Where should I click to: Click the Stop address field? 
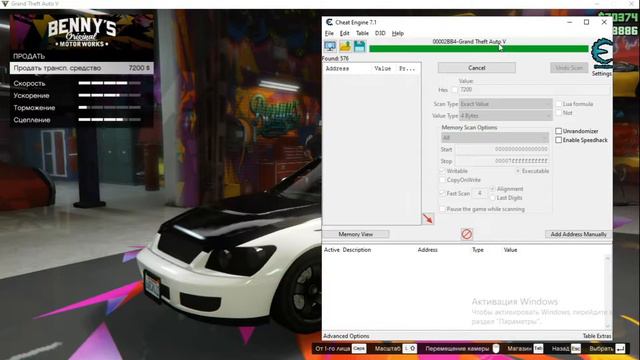(x=502, y=161)
